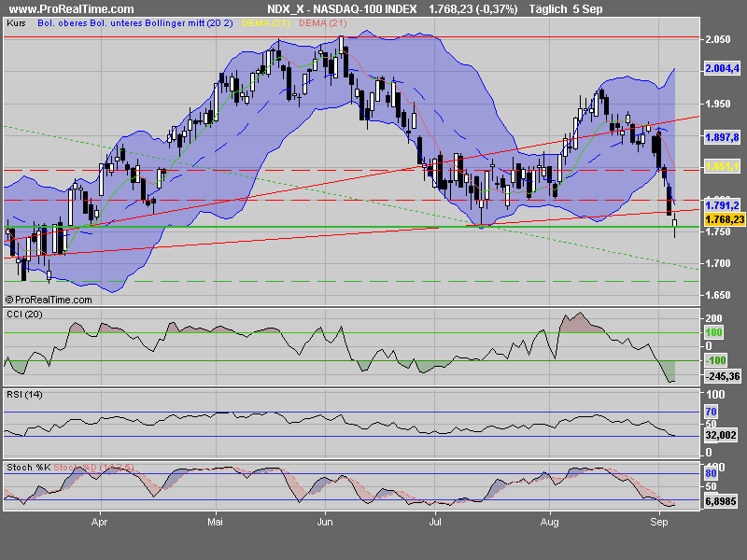Click the ©ProRealTime.com watermark link
Image resolution: width=747 pixels, height=560 pixels.
coord(49,301)
